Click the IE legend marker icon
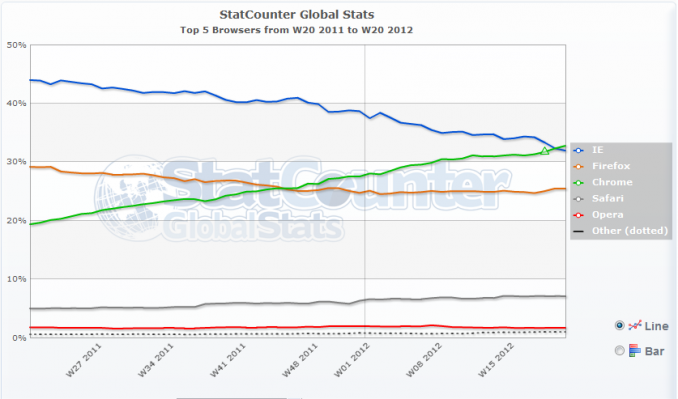Viewport: 678px width, 399px height. coord(579,150)
